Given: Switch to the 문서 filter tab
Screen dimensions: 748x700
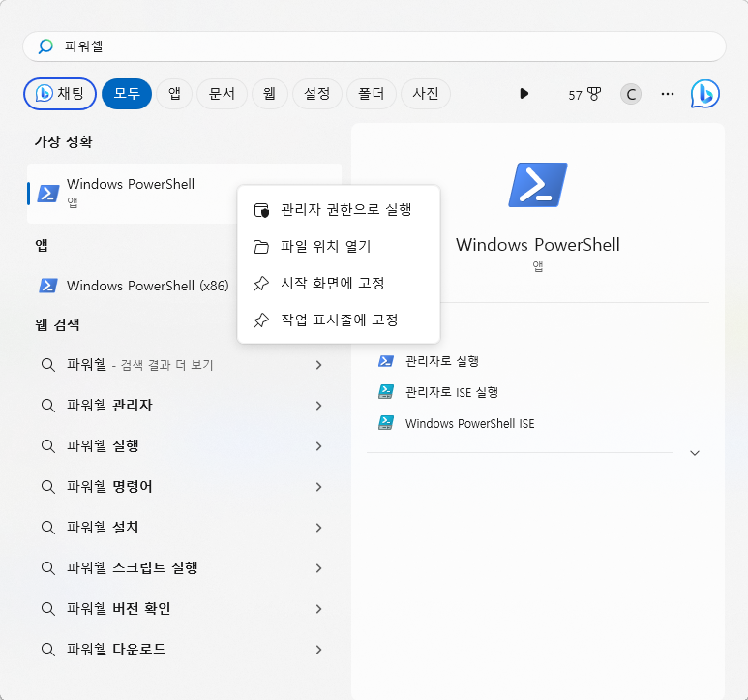Looking at the screenshot, I should (223, 94).
